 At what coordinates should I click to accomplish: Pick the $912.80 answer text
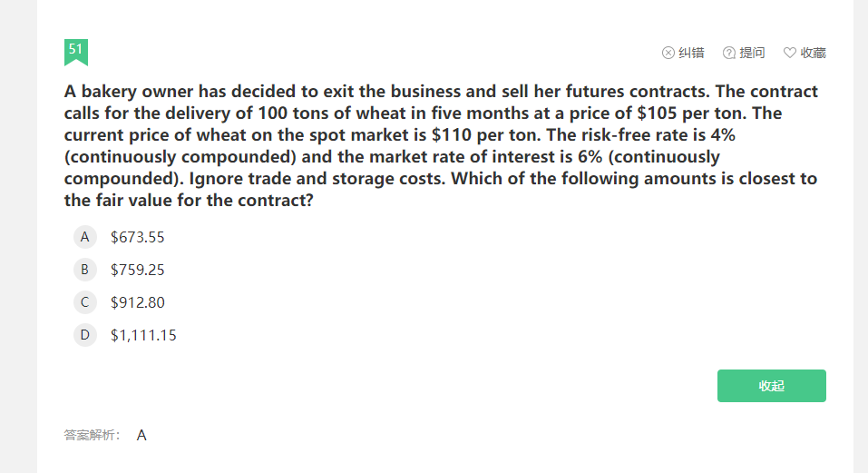[138, 302]
